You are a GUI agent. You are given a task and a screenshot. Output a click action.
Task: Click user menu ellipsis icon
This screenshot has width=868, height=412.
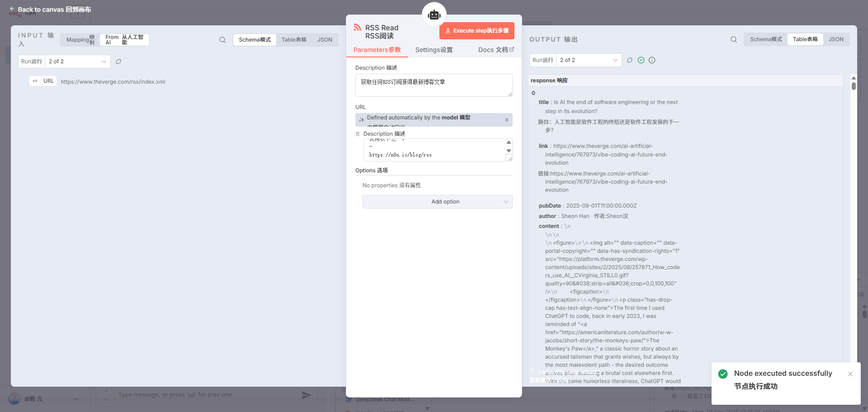click(76, 399)
